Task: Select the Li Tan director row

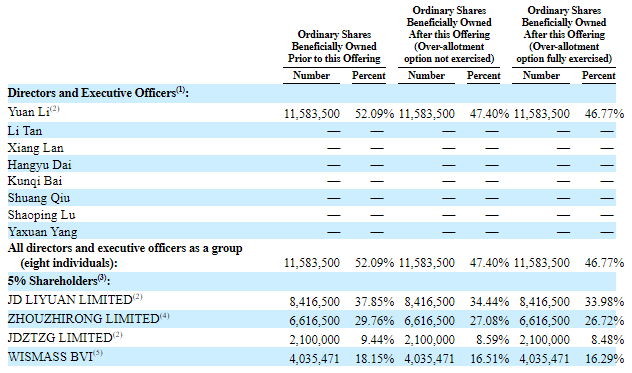Action: [x=312, y=131]
